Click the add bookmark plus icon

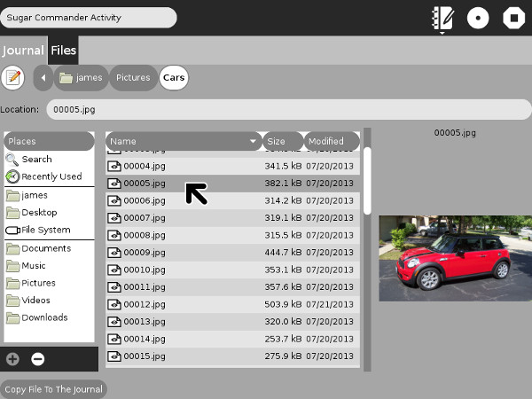pyautogui.click(x=12, y=359)
